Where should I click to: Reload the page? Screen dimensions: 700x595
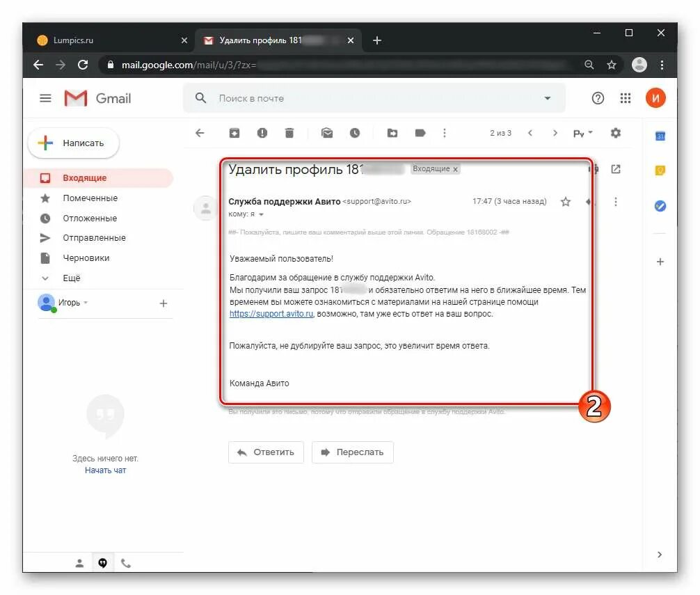click(x=83, y=65)
